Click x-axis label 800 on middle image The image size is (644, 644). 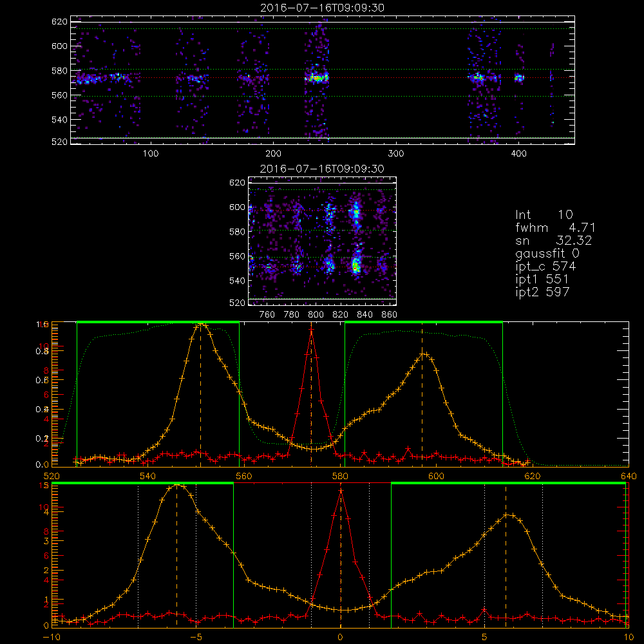tap(316, 315)
